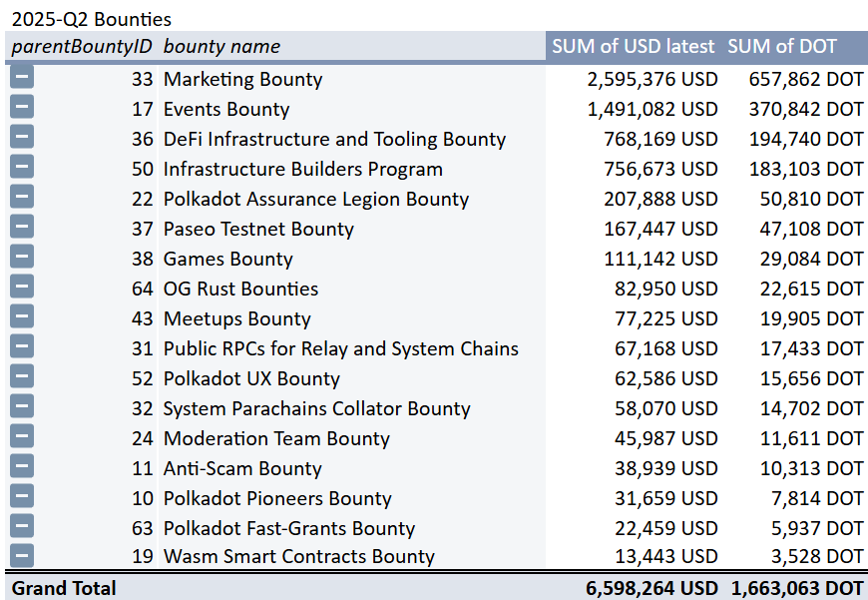
Task: Select the Grand Total row label
Action: [x=64, y=588]
